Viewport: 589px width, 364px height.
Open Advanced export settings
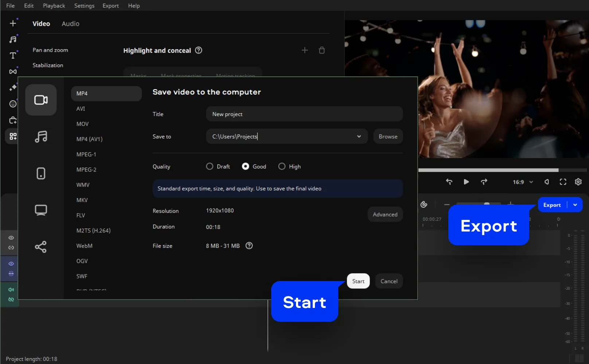click(x=385, y=214)
